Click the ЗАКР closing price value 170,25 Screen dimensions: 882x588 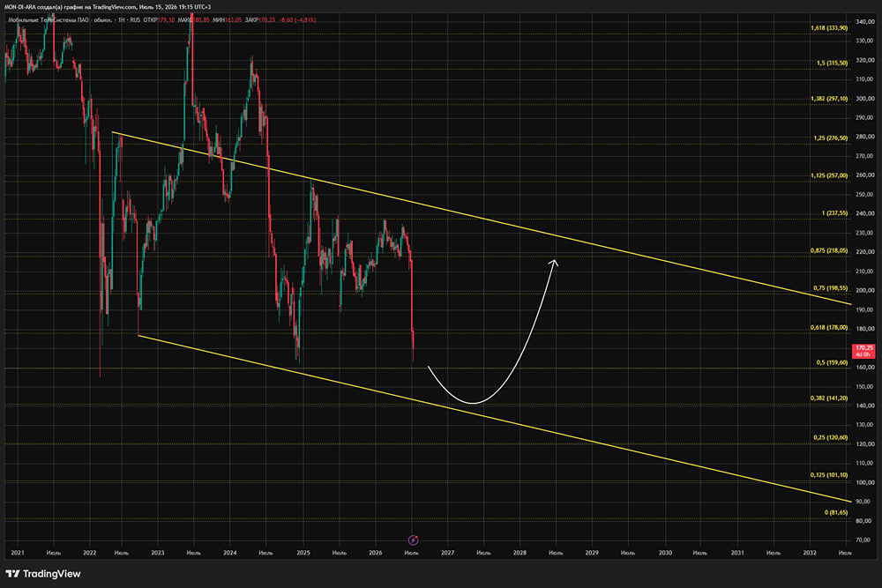pyautogui.click(x=267, y=19)
